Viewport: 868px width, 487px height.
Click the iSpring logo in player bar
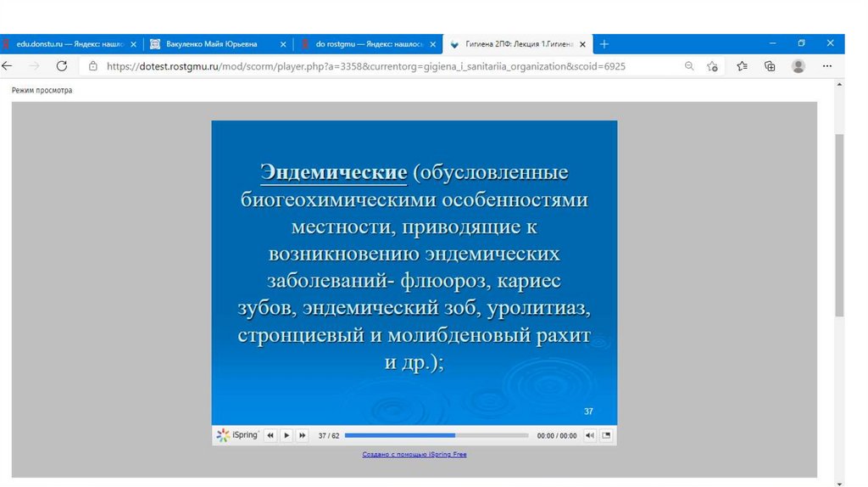tap(237, 435)
